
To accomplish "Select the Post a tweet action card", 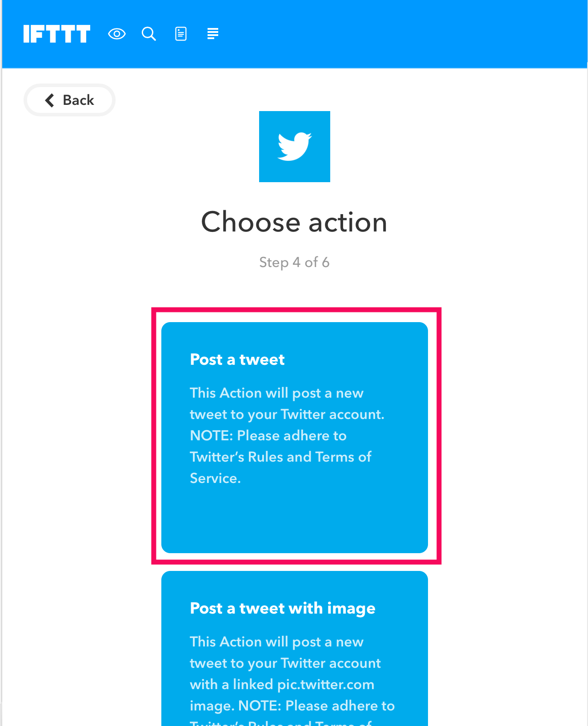I will [295, 438].
